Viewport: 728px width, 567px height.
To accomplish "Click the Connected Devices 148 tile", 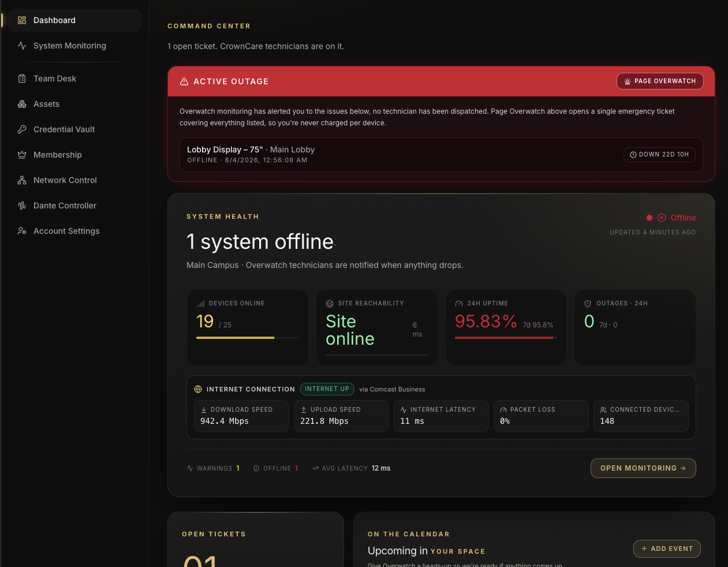I will (641, 416).
